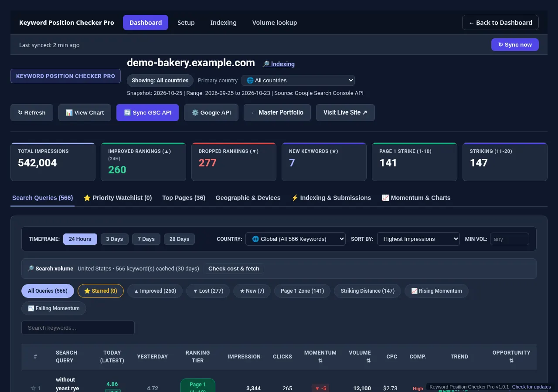558x392 pixels.
Task: Switch to Top Pages (36) tab
Action: point(184,198)
